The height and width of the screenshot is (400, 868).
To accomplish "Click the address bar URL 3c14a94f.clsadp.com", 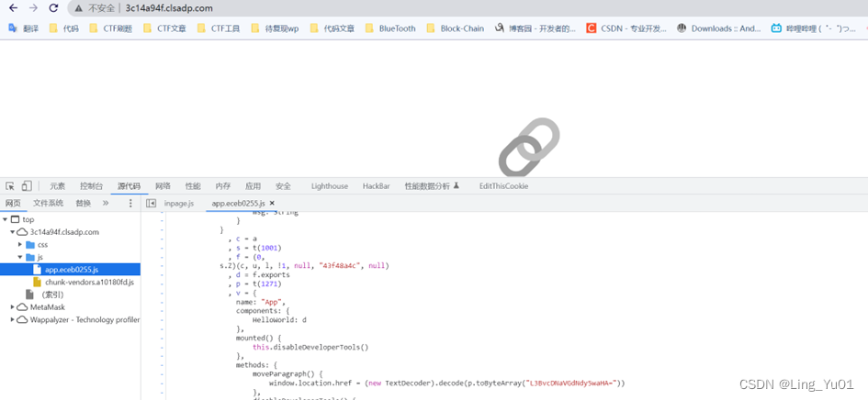I will [x=169, y=8].
